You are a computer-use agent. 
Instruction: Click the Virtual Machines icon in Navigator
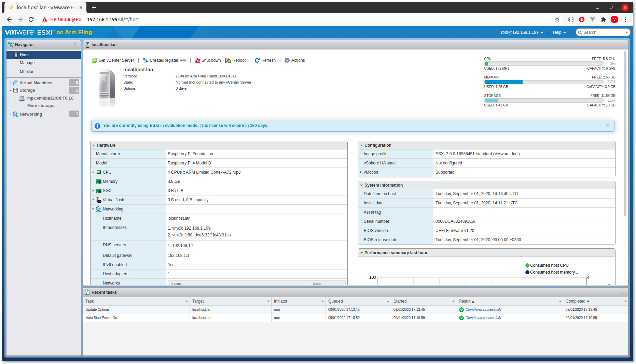[16, 83]
